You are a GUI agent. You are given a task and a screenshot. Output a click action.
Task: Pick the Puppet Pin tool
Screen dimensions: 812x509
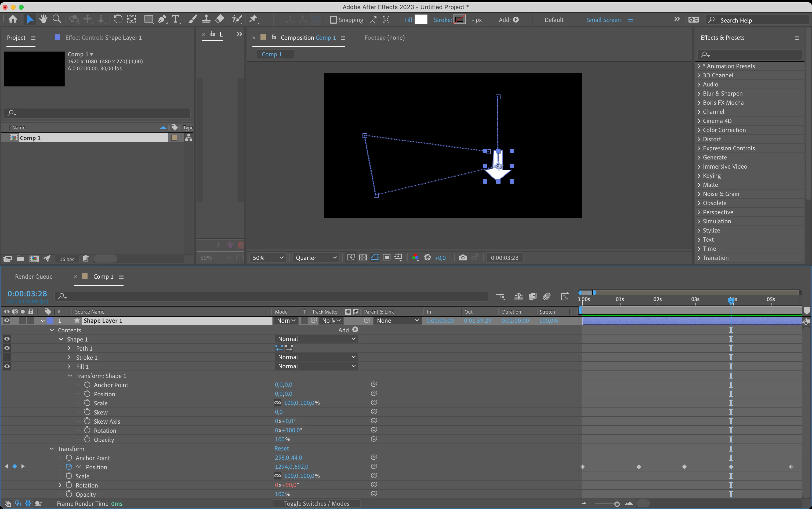[253, 19]
